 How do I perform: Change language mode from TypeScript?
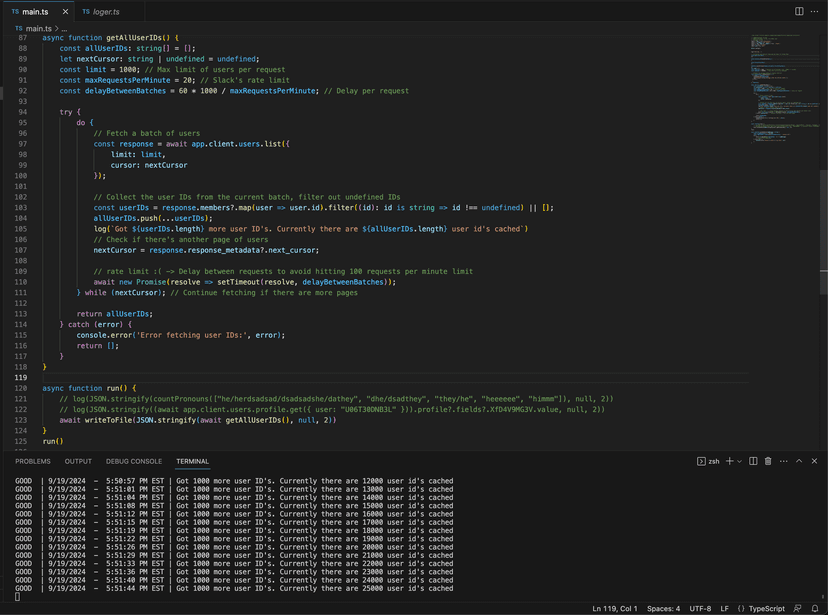[766, 608]
